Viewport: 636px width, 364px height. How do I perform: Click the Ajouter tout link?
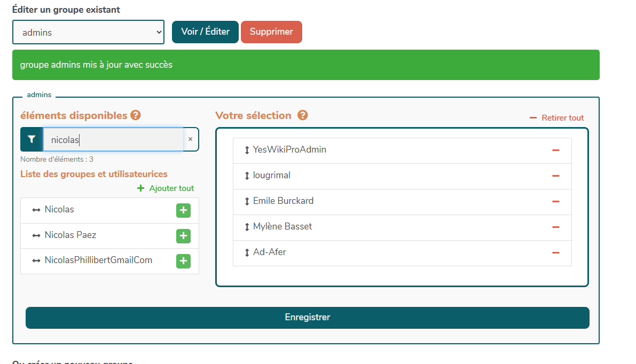coord(166,188)
